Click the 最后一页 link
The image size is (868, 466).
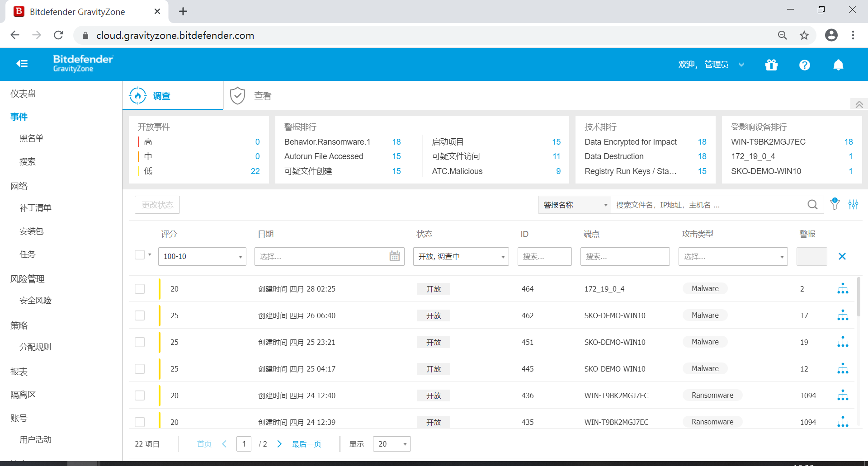[x=307, y=444]
